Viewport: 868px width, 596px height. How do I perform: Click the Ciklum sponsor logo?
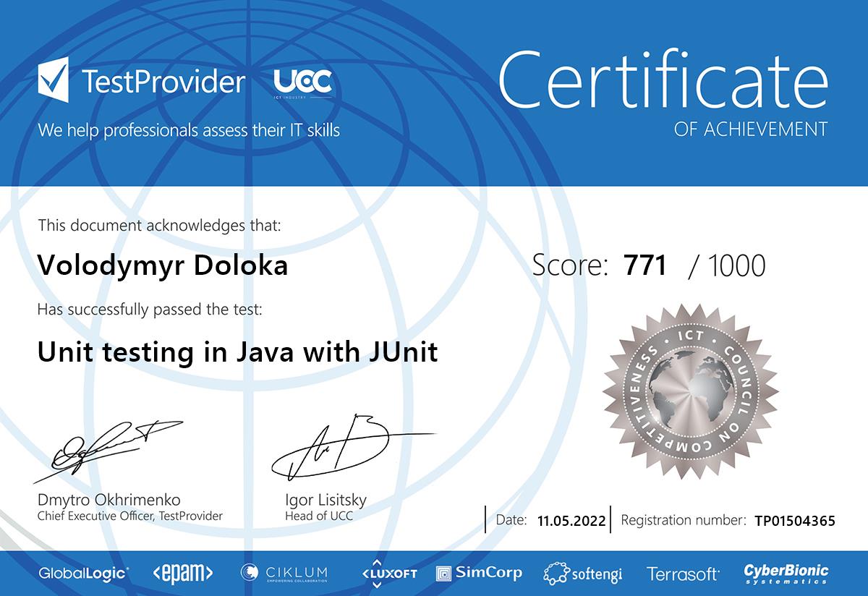click(284, 573)
